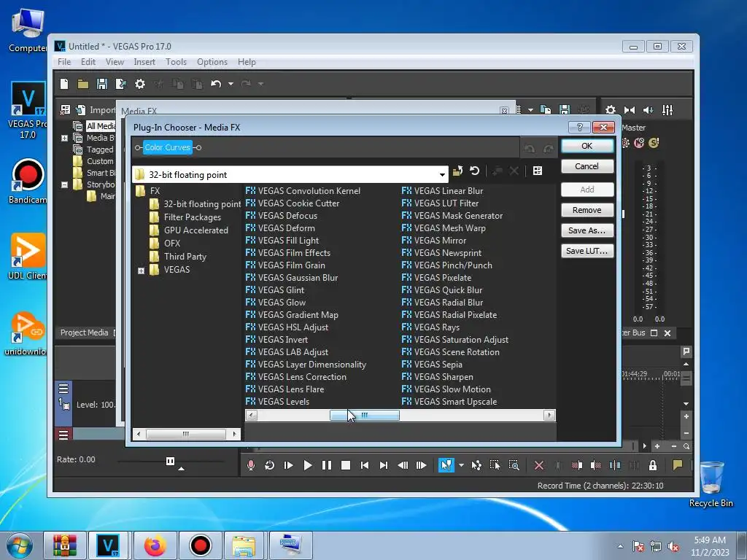The image size is (747, 560).
Task: Open Firefox from the taskbar
Action: 155,545
